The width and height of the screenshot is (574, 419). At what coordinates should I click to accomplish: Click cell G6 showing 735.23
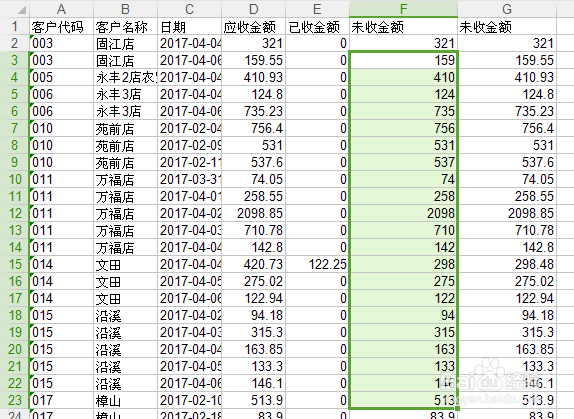pyautogui.click(x=507, y=111)
